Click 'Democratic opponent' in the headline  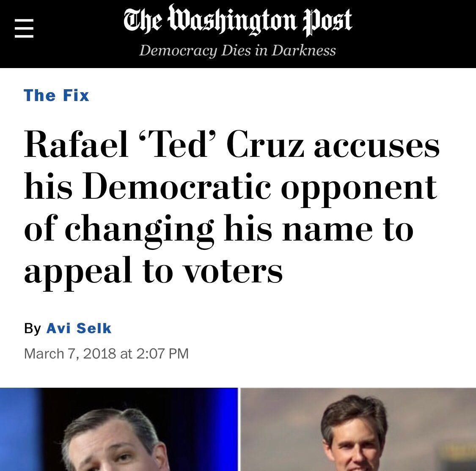(260, 188)
